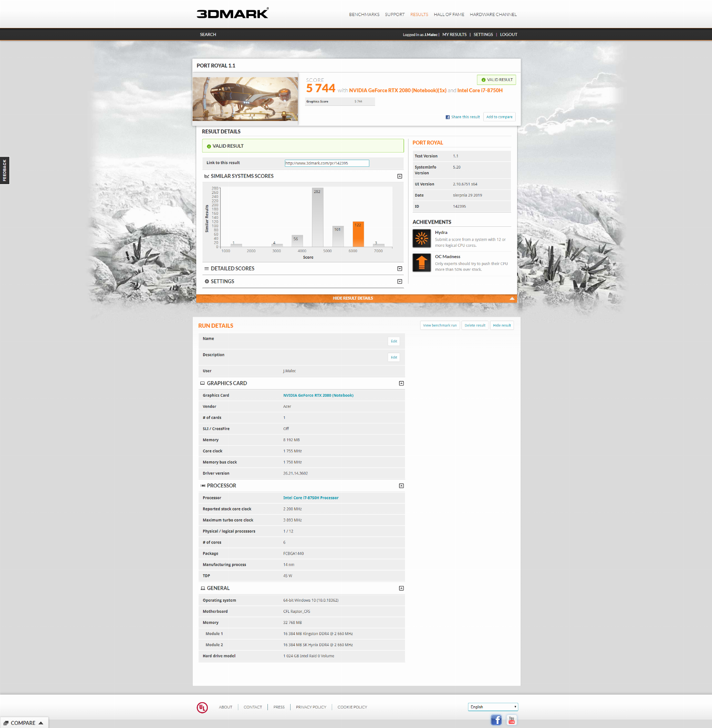Open the Results menu
Image resolution: width=712 pixels, height=728 pixels.
pos(419,15)
